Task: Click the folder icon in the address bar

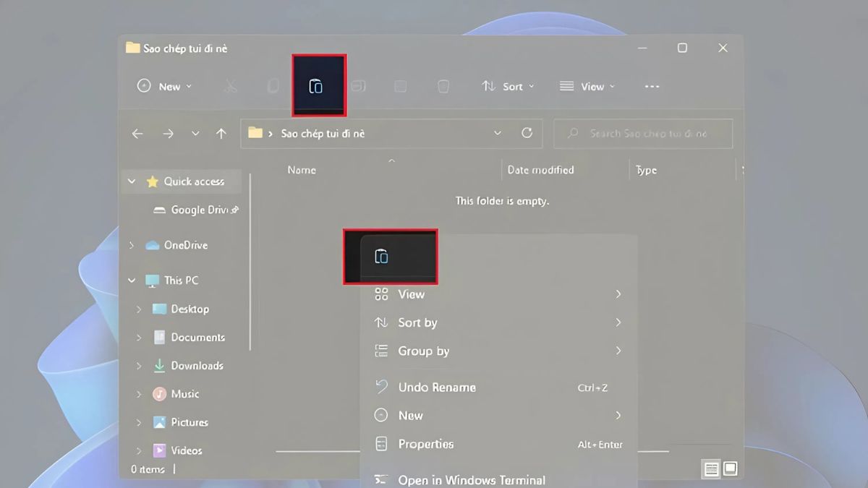Action: tap(255, 133)
